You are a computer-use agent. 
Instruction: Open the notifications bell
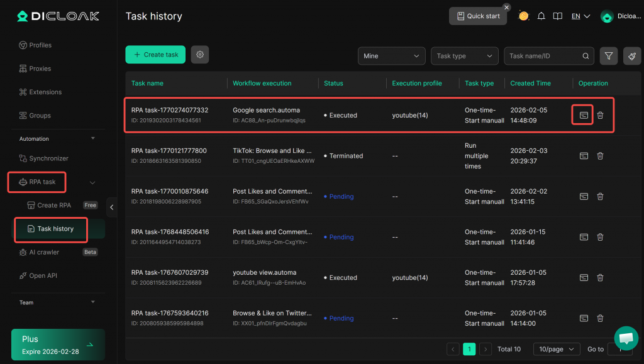coord(541,16)
